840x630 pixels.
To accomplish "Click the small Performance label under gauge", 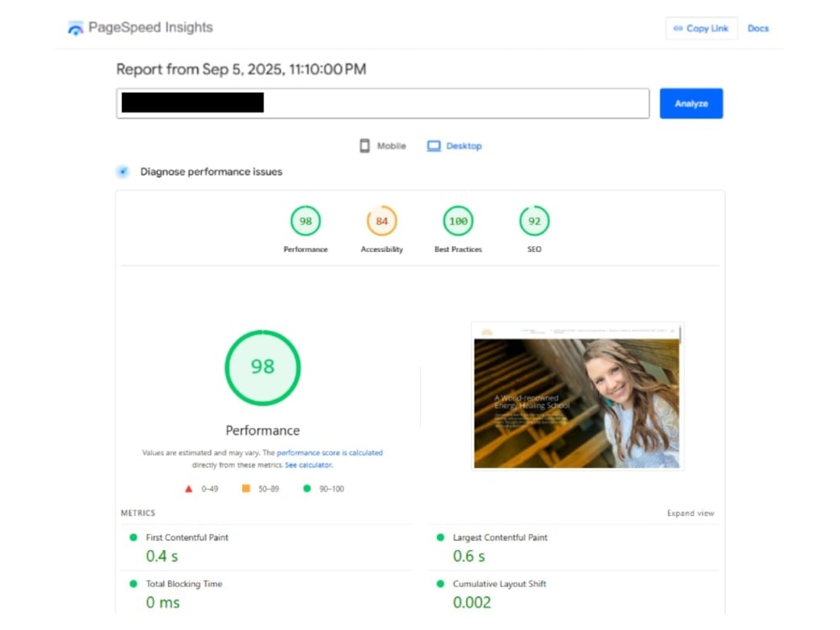I will pyautogui.click(x=306, y=249).
